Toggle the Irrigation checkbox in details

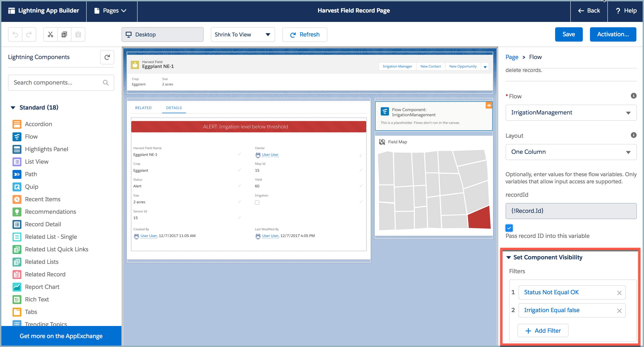(257, 202)
